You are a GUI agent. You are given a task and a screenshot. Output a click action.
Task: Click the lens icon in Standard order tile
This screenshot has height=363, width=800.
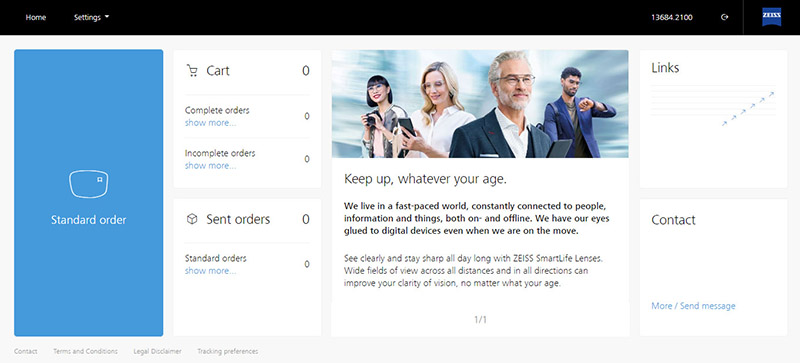click(x=89, y=184)
